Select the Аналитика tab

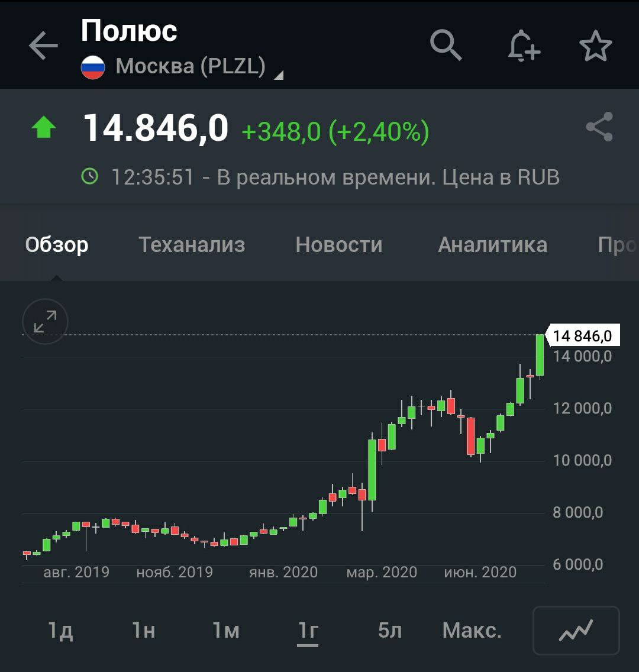click(492, 244)
